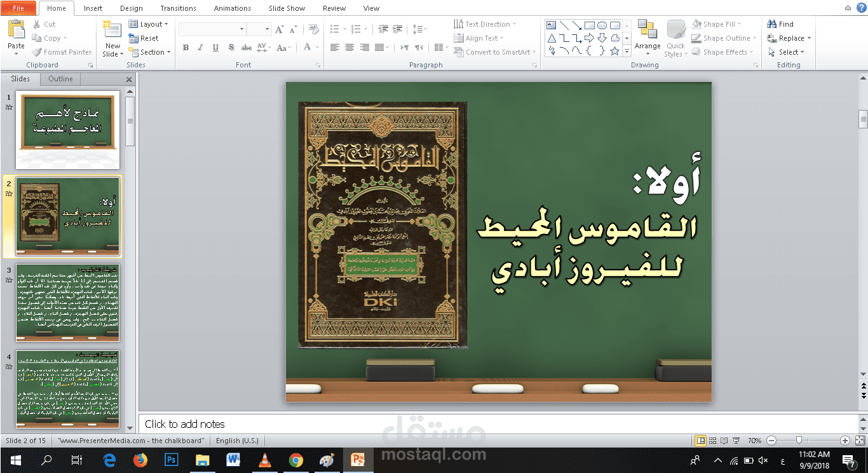
Task: Click Shape Effects
Action: pyautogui.click(x=723, y=52)
